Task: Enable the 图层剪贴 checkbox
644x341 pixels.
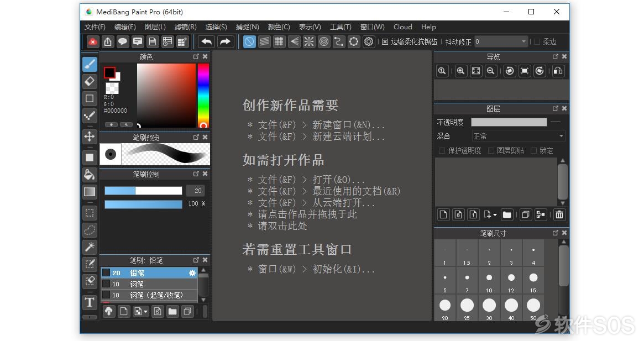Action: click(x=491, y=151)
